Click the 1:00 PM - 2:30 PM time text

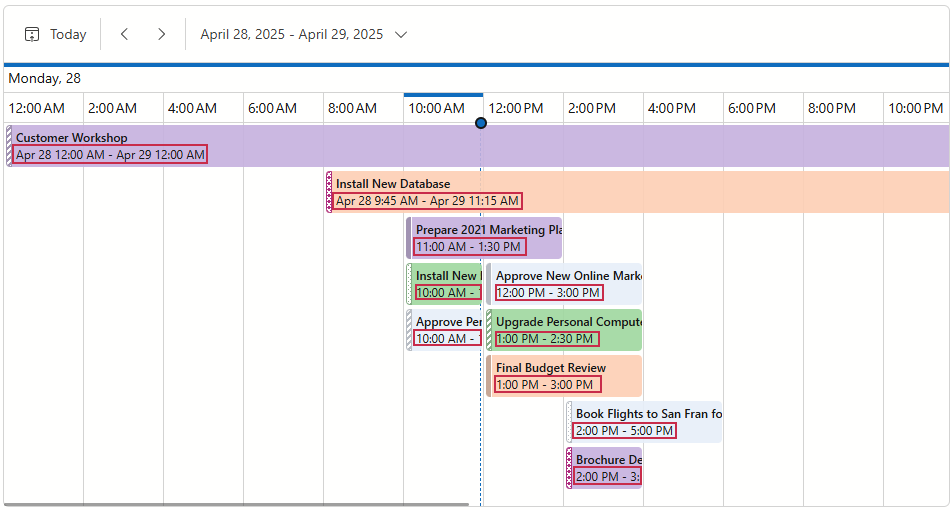tap(546, 339)
